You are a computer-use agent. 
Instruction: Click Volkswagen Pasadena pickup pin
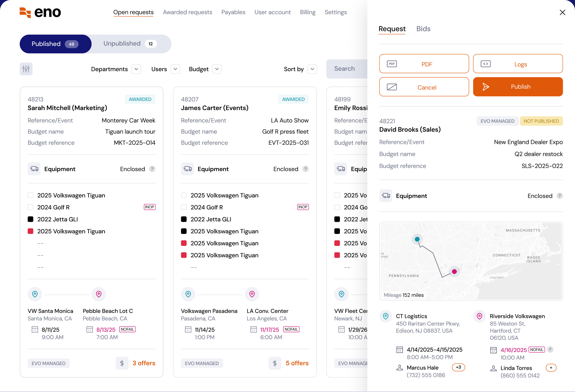tap(188, 294)
